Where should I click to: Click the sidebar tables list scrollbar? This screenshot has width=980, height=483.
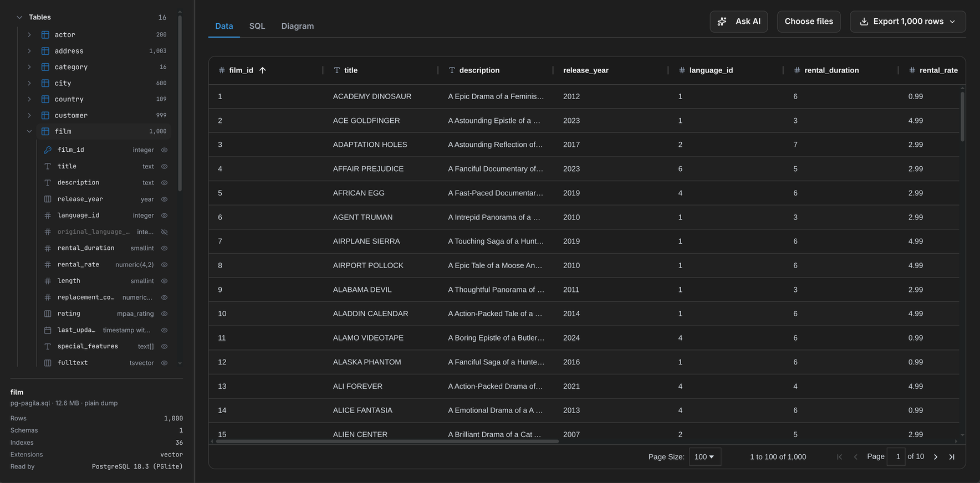pos(180,102)
